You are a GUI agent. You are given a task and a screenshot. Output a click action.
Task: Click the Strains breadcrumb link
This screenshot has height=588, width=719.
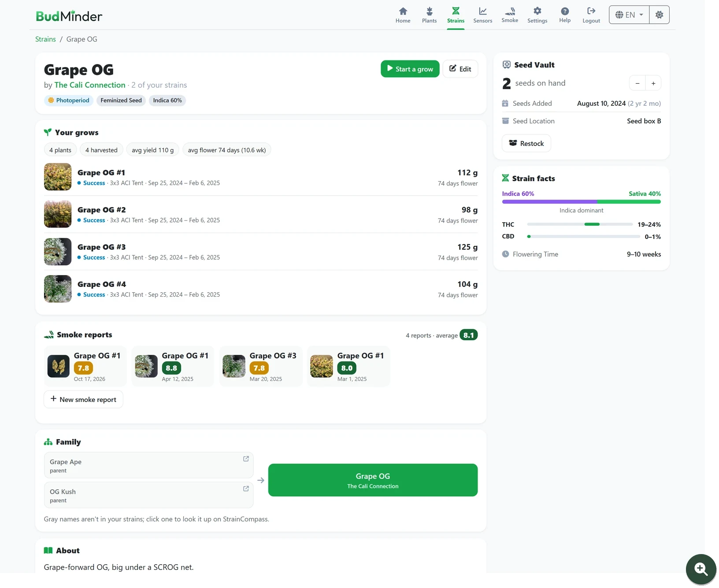[x=45, y=39]
